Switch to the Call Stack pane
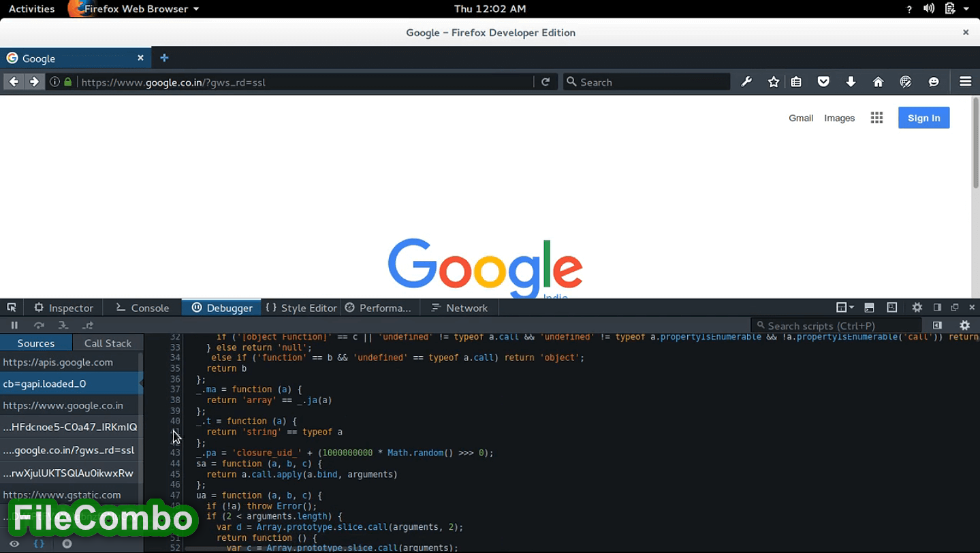The width and height of the screenshot is (980, 553). pyautogui.click(x=108, y=343)
